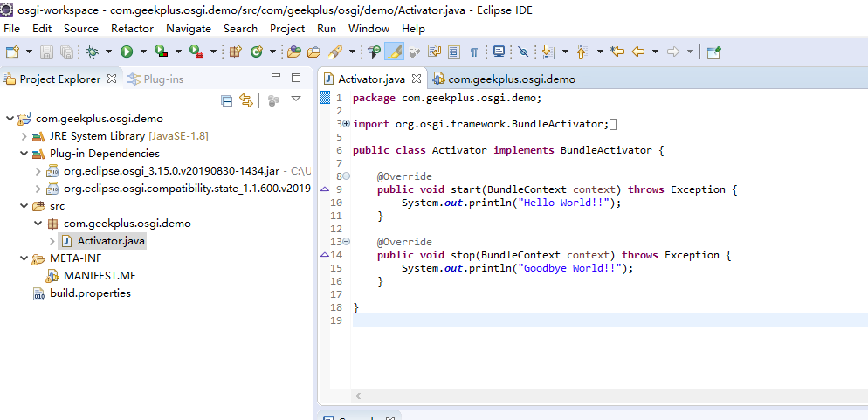Screen dimensions: 868x420
Task: Click override marker on line 9
Action: (x=324, y=189)
